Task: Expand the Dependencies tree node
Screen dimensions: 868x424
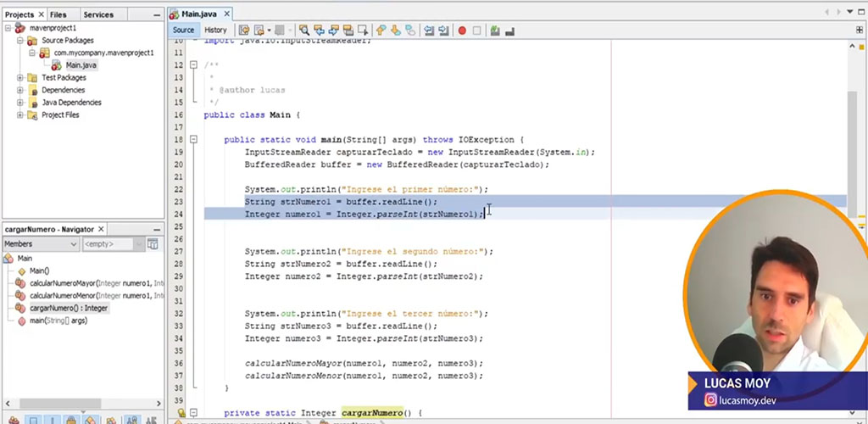Action: (21, 90)
